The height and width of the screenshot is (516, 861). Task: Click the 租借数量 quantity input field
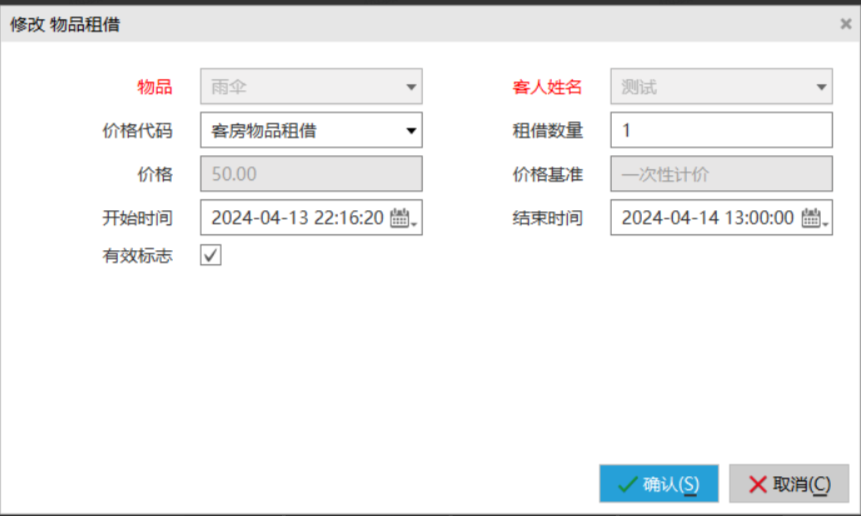pyautogui.click(x=721, y=130)
